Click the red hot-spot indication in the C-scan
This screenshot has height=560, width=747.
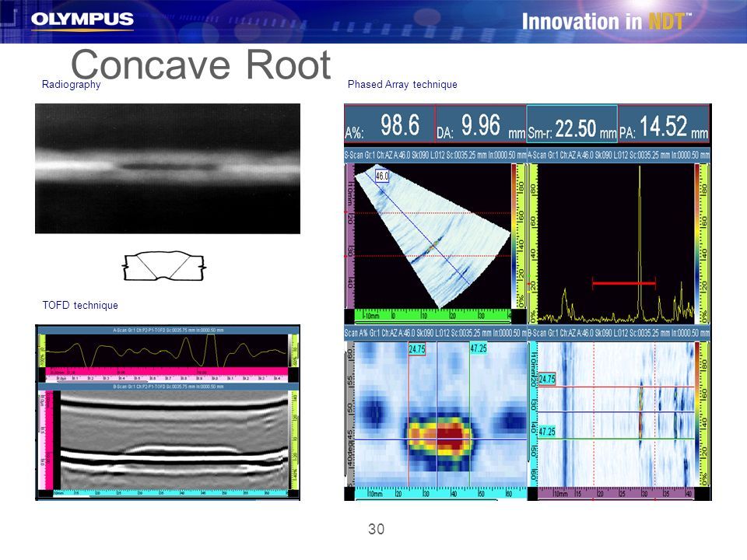[x=449, y=438]
